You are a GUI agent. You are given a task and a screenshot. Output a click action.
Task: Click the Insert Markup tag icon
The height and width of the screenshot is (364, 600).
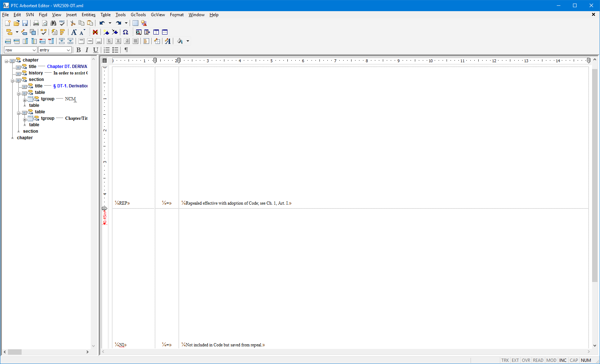10,32
